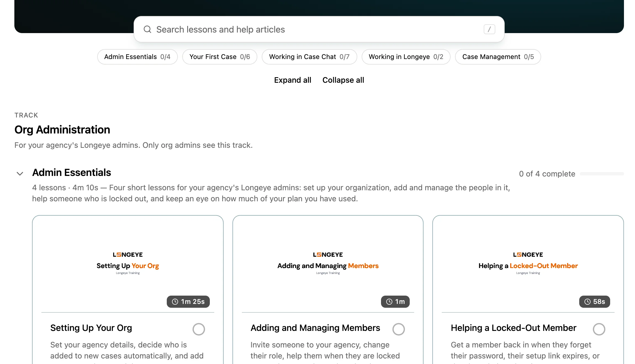This screenshot has width=635, height=364.
Task: Open the Setting Up Your Org video thumbnail
Action: coord(128,264)
